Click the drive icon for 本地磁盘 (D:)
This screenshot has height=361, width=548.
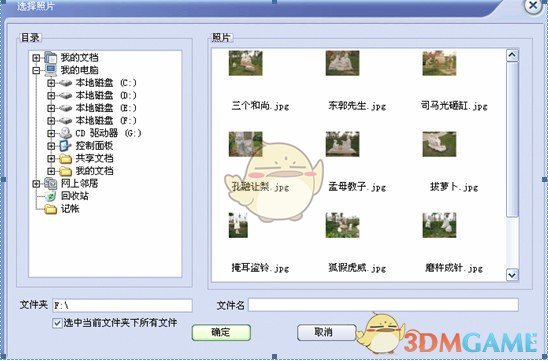pos(65,96)
